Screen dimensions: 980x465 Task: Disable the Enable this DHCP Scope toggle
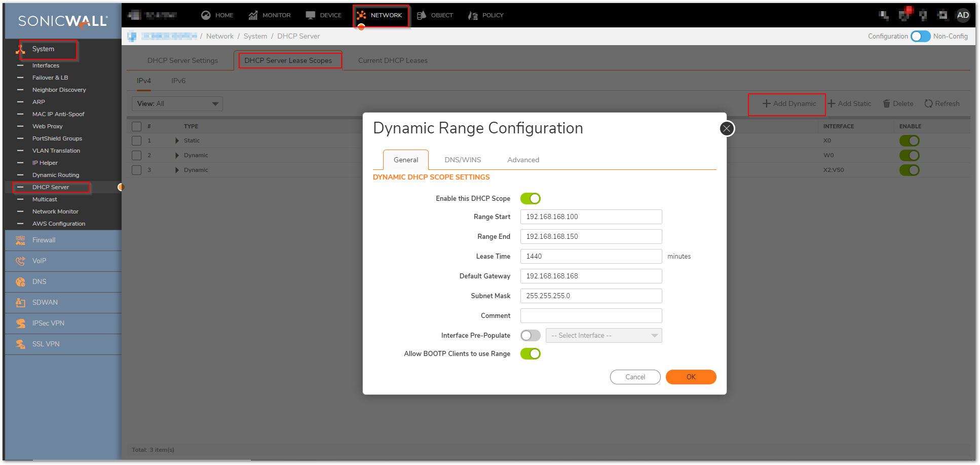(x=530, y=199)
